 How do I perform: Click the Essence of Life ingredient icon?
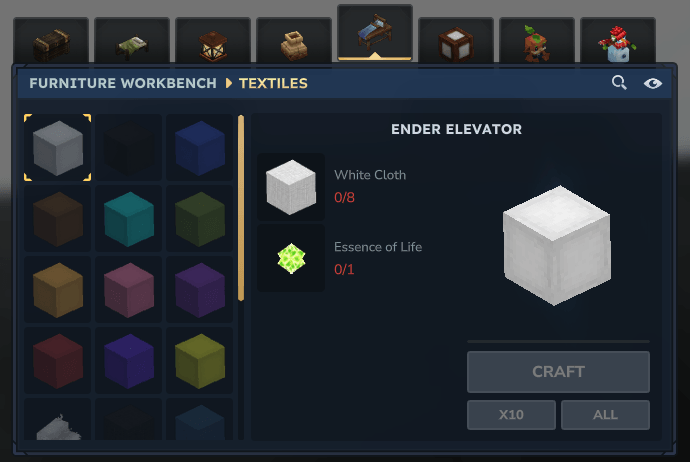click(291, 258)
